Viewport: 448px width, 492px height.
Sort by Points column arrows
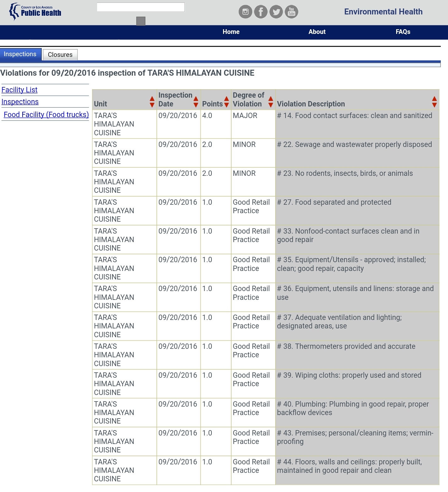point(227,102)
